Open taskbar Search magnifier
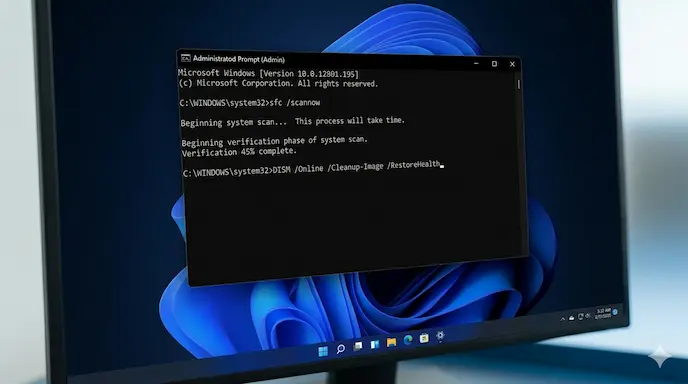Viewport: 688px width, 384px height. click(340, 348)
